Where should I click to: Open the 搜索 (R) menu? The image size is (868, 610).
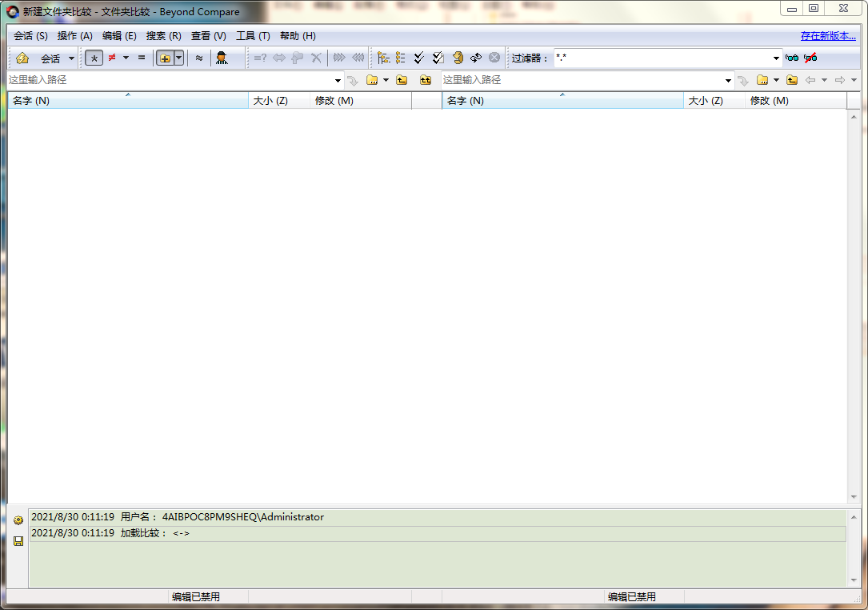pyautogui.click(x=163, y=36)
